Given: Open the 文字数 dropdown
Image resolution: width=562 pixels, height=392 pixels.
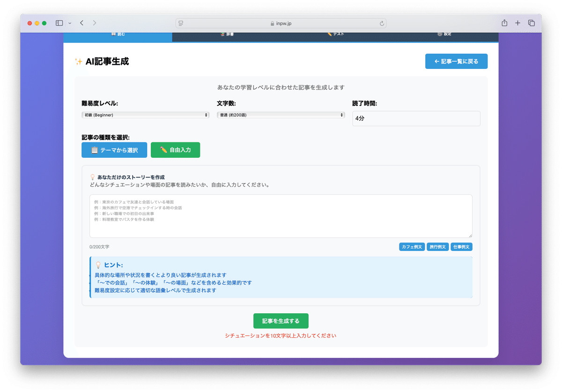Looking at the screenshot, I should 281,114.
